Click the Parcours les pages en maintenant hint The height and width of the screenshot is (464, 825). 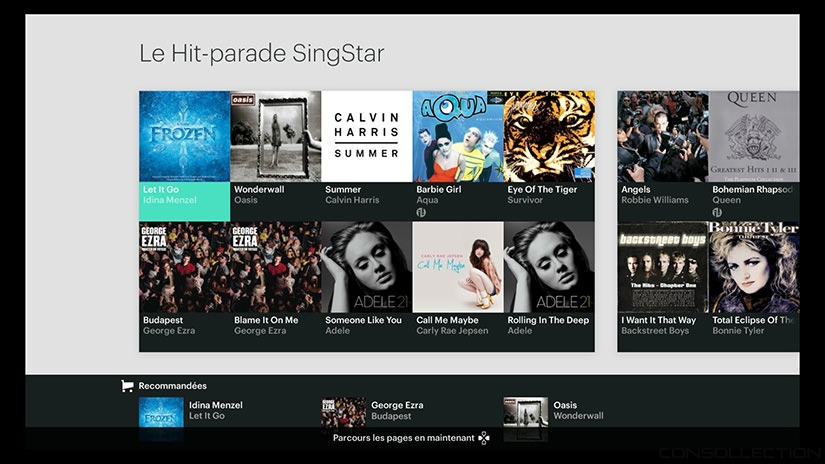point(404,438)
